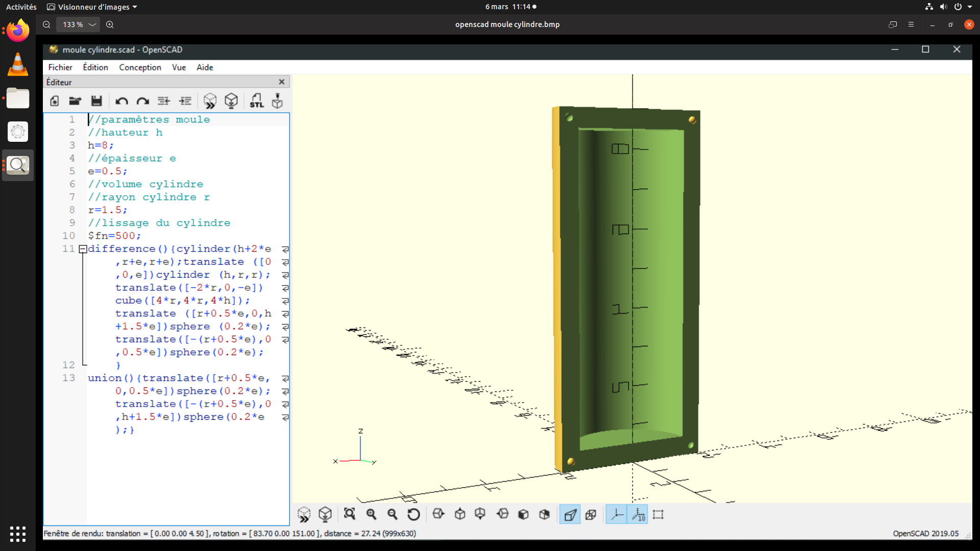Click the Send to 3D print icon
The image size is (980, 551).
click(x=277, y=101)
